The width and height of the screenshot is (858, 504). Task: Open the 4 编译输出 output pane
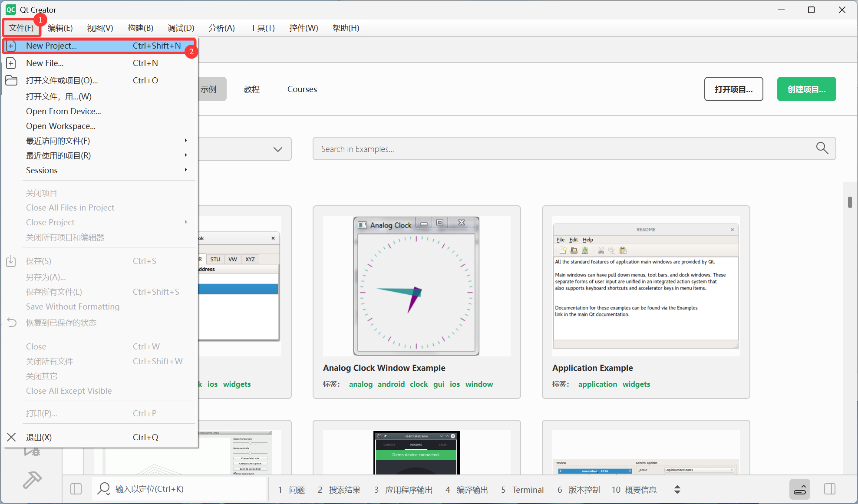point(467,490)
